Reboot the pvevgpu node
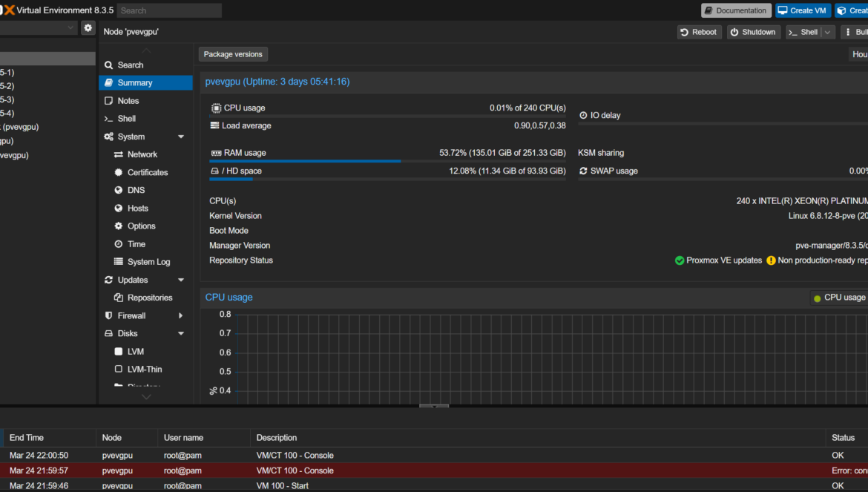 coord(699,32)
